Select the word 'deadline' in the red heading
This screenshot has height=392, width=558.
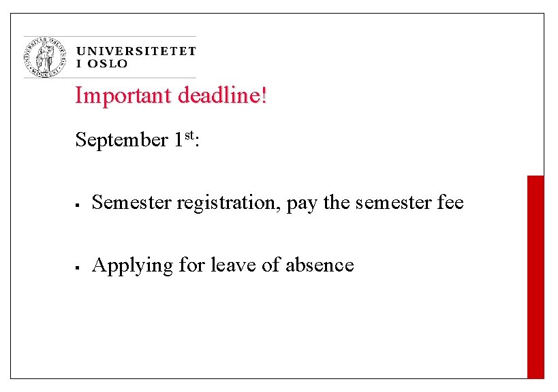coord(219,95)
